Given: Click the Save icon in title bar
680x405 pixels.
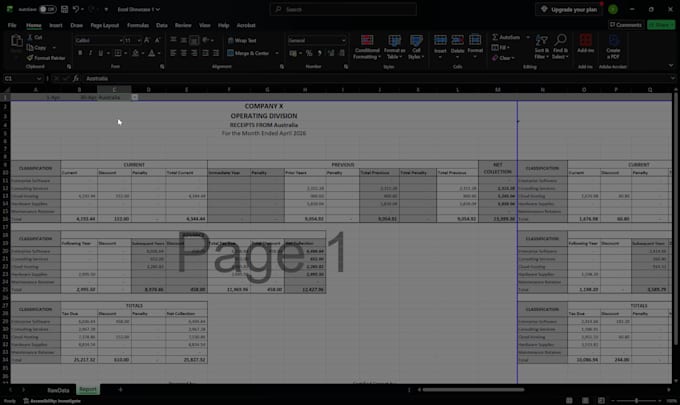Looking at the screenshot, I should (x=64, y=9).
